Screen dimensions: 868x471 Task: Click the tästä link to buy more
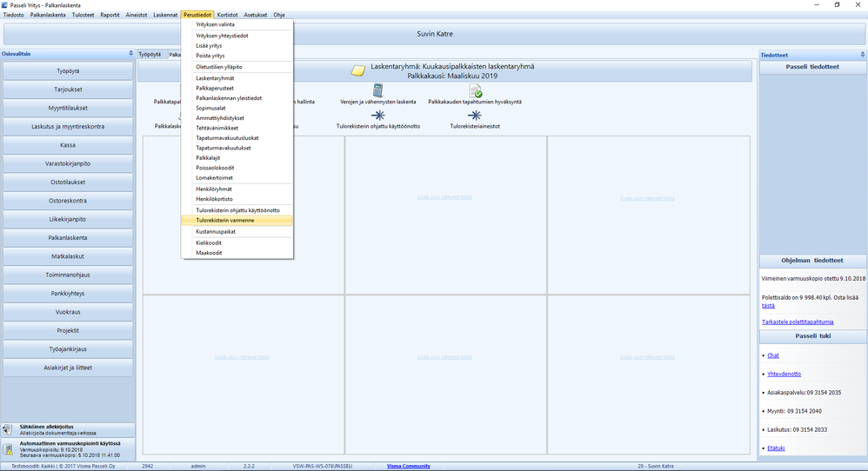pyautogui.click(x=768, y=306)
